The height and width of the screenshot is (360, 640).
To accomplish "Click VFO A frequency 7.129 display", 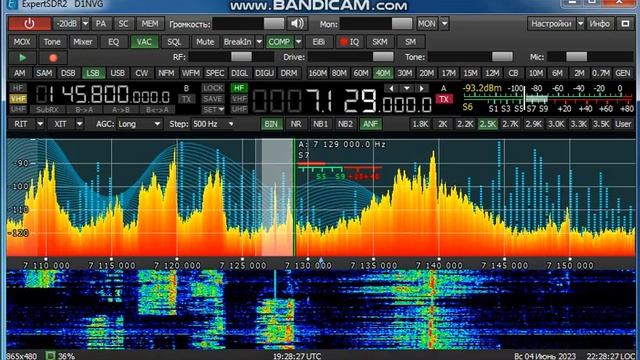I will (x=342, y=100).
